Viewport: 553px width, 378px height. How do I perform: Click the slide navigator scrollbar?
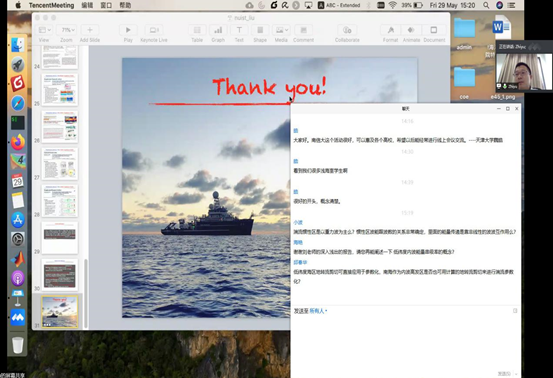pos(86,294)
